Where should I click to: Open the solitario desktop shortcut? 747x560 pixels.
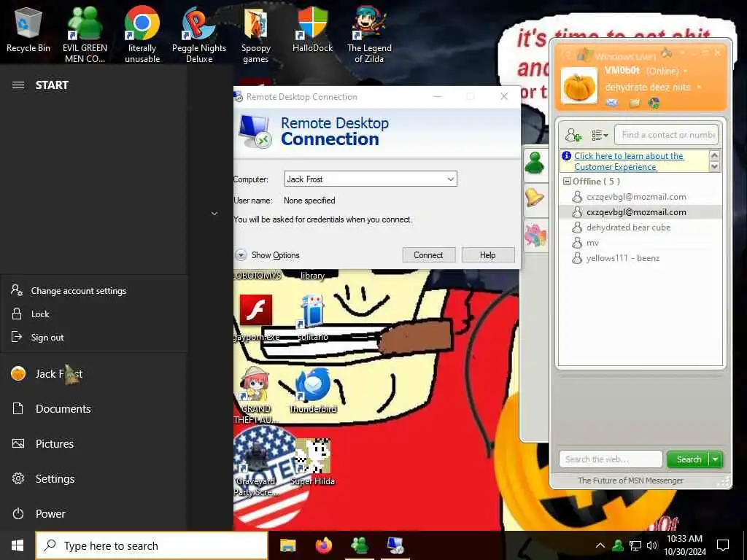[312, 317]
